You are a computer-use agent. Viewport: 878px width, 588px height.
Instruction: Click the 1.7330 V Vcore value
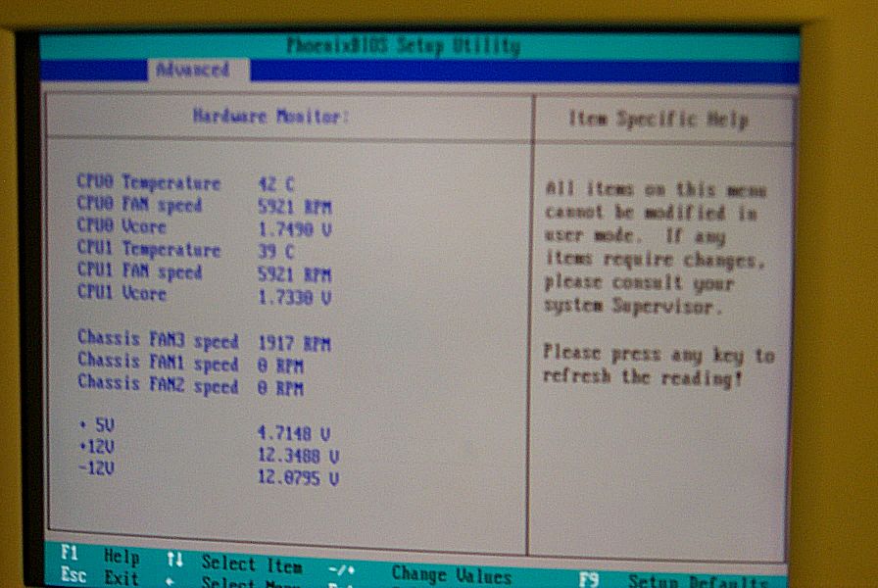click(295, 297)
